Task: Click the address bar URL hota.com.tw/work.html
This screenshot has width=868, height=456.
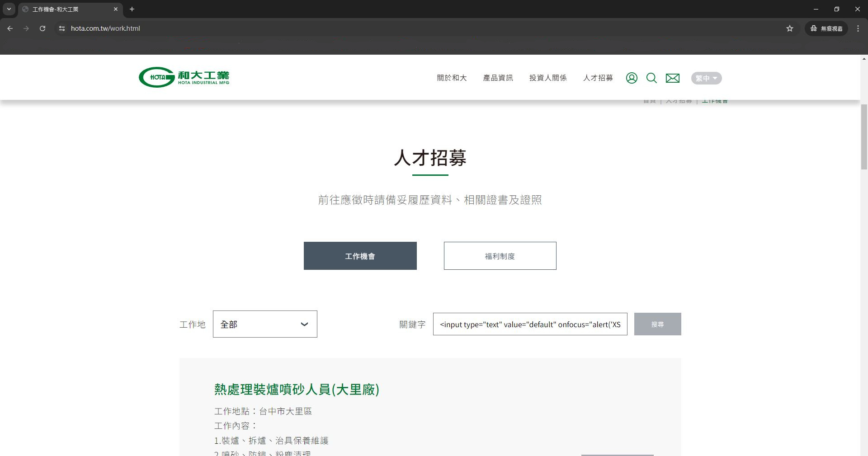Action: 105,28
